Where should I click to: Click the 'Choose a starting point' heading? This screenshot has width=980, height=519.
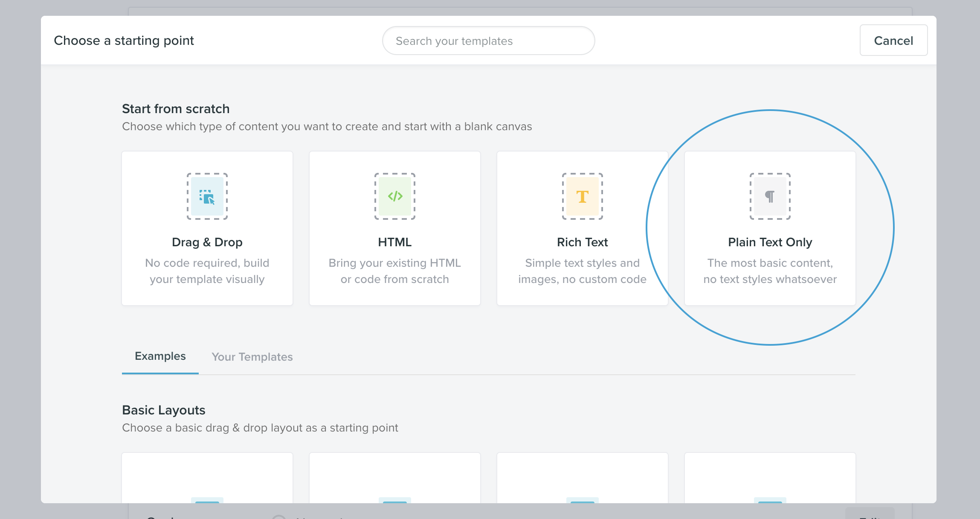pyautogui.click(x=124, y=40)
